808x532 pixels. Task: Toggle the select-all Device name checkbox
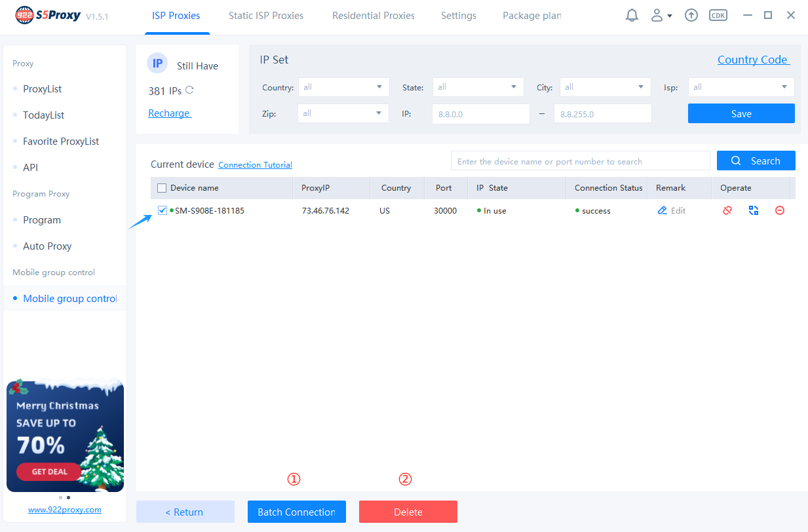(162, 188)
